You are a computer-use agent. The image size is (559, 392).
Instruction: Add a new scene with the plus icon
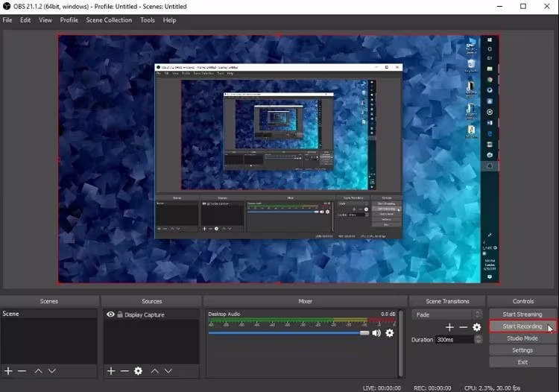point(8,371)
